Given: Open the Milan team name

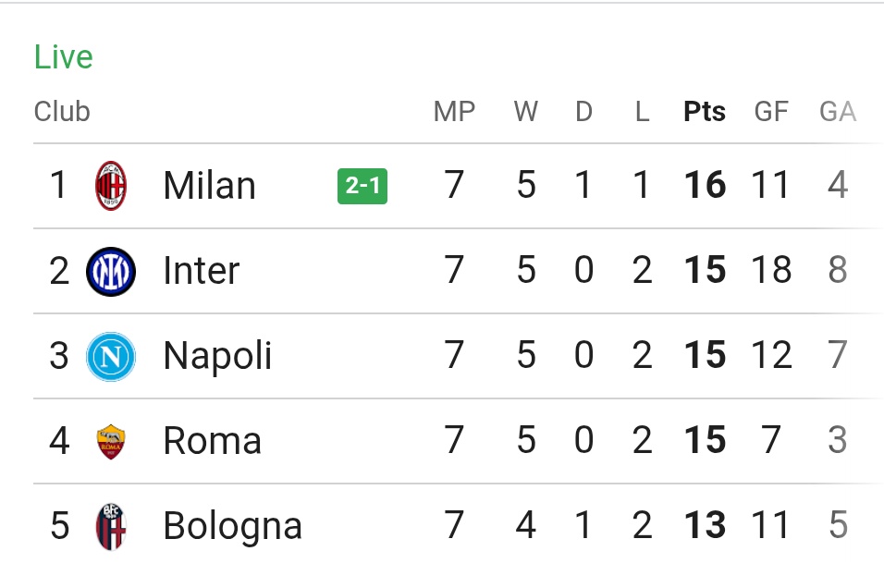Looking at the screenshot, I should point(210,186).
